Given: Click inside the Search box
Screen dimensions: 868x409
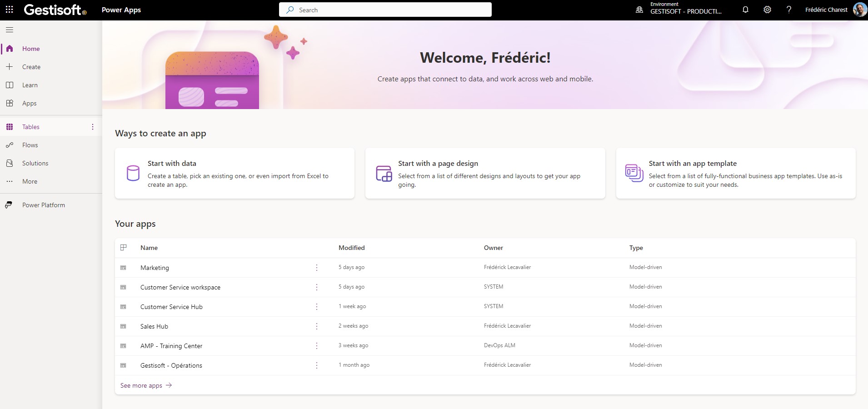Looking at the screenshot, I should [385, 10].
